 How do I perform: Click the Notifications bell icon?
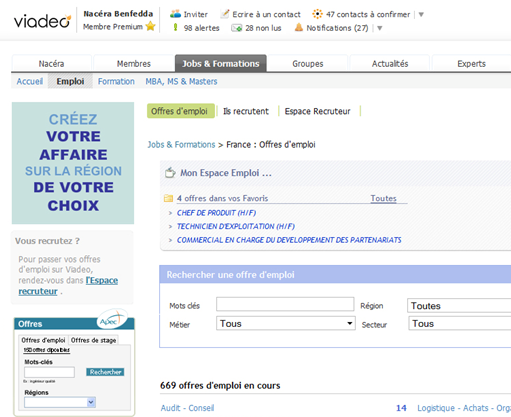(299, 27)
